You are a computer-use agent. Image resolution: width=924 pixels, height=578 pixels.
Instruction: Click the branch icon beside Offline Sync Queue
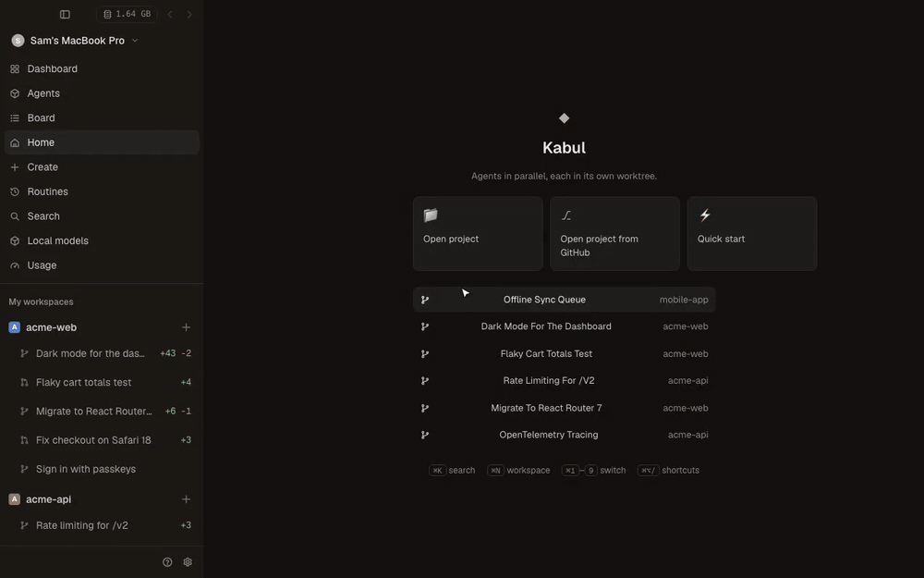tap(425, 300)
